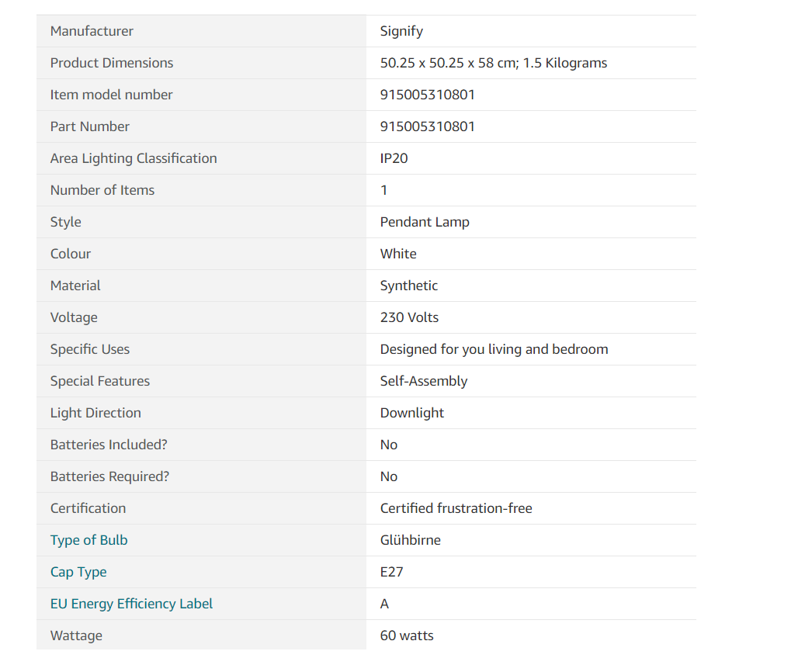Select the 230 Volts value
The width and height of the screenshot is (812, 672).
coord(409,317)
